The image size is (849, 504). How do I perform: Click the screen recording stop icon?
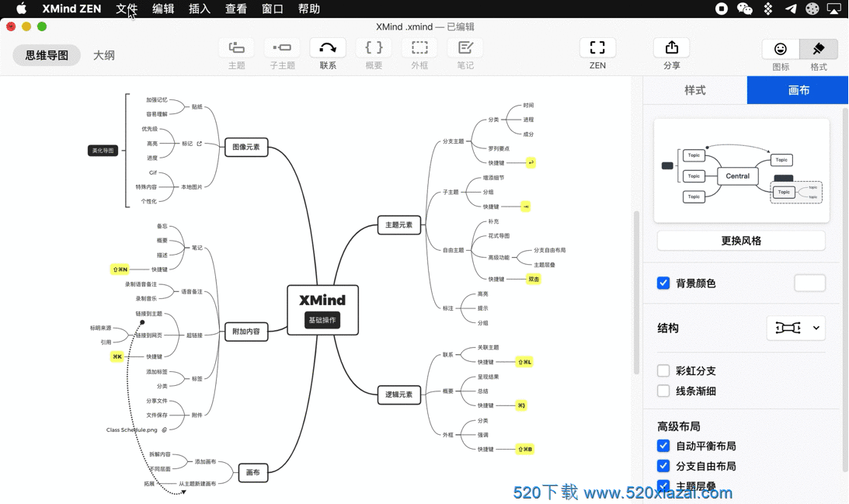pyautogui.click(x=721, y=9)
